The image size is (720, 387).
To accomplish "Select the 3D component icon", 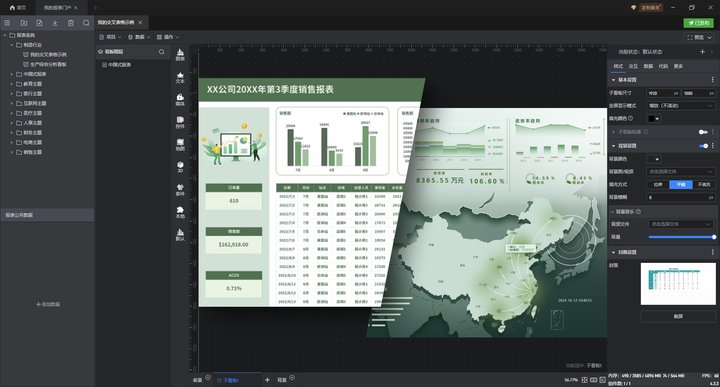I will point(180,167).
